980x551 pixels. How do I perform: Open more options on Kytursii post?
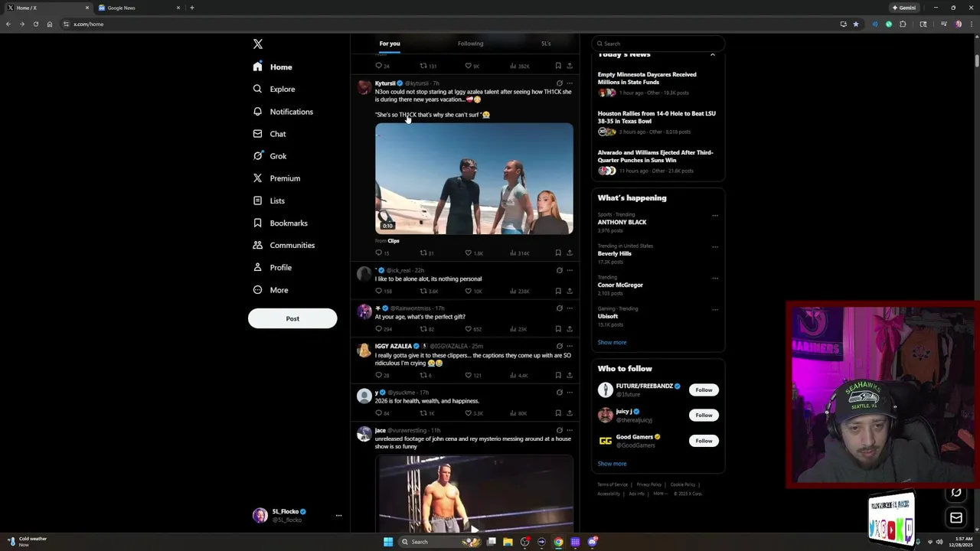569,83
